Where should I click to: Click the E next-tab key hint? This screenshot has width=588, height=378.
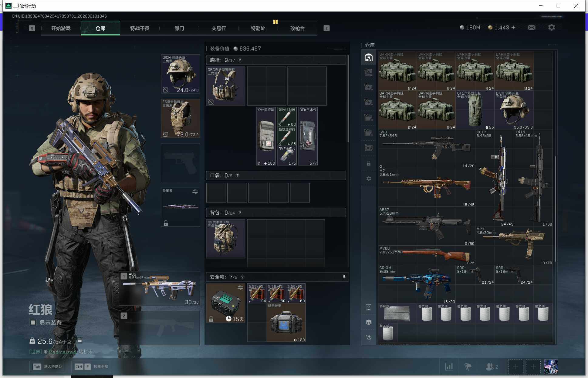tap(326, 28)
